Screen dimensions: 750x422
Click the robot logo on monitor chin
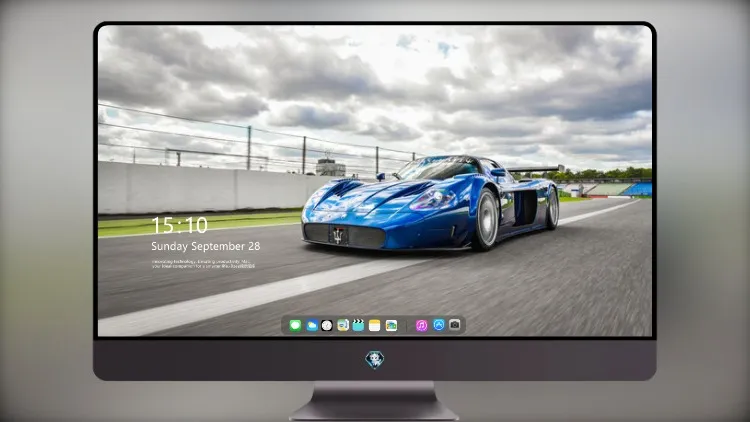[375, 360]
